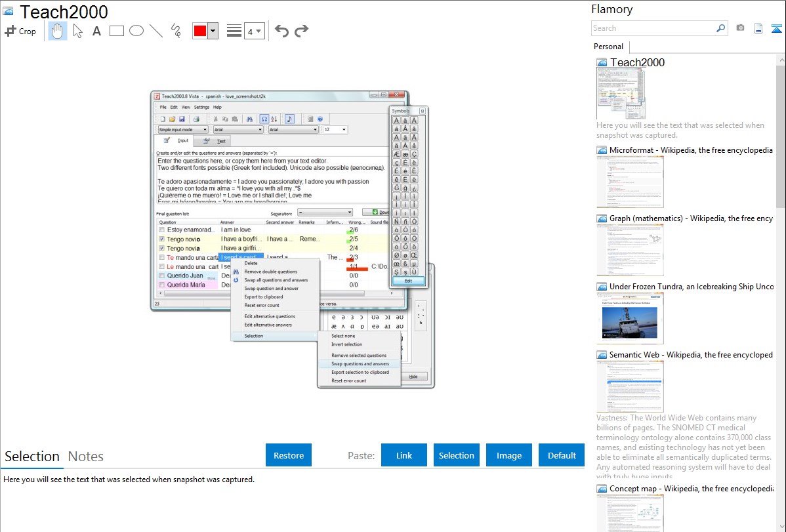Open the line width dropdown showing 4
This screenshot has height=532, width=786.
pyautogui.click(x=254, y=31)
